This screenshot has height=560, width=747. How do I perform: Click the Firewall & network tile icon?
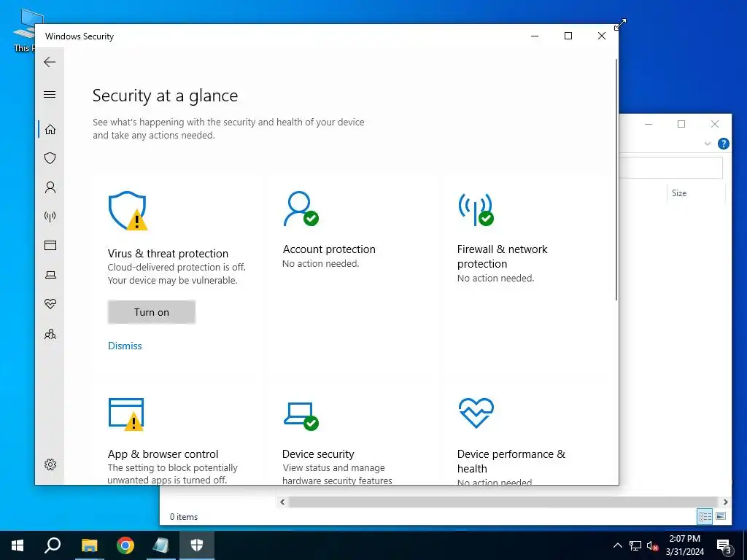[x=476, y=209]
